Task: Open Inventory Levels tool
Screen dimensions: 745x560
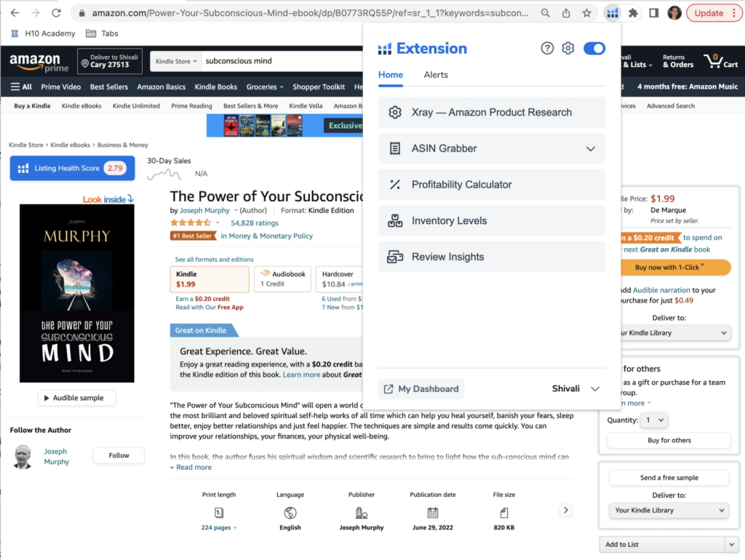Action: (492, 220)
